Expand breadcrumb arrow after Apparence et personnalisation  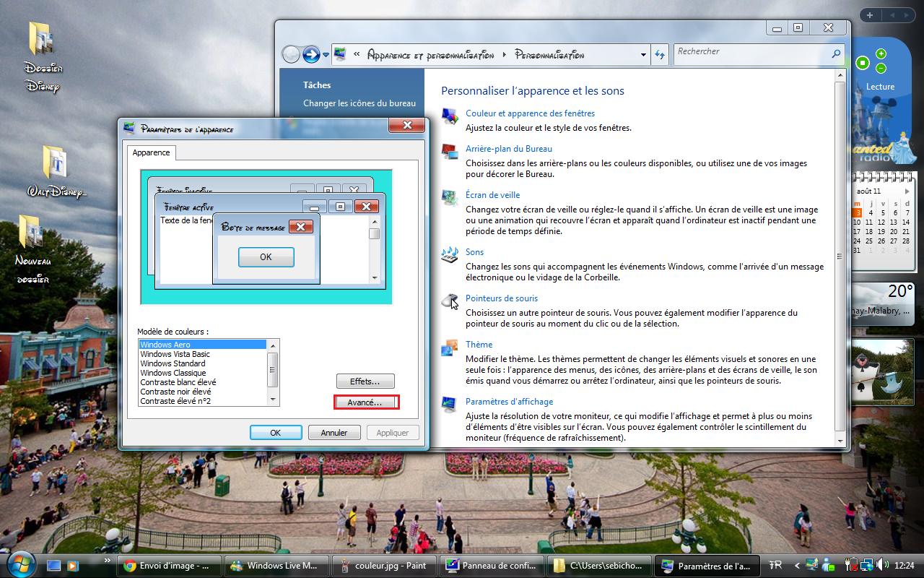pyautogui.click(x=505, y=55)
